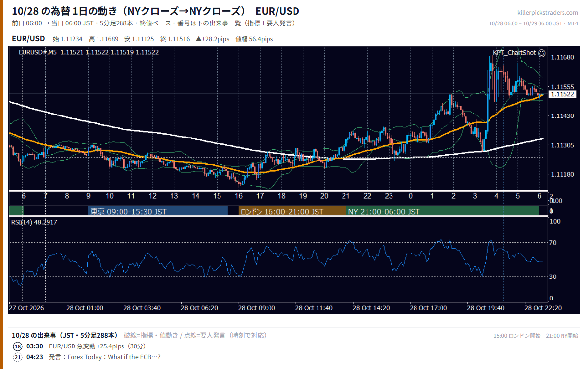588x369 pixels.
Task: Click the 28 Oct 03:40 time label
Action: 142,308
